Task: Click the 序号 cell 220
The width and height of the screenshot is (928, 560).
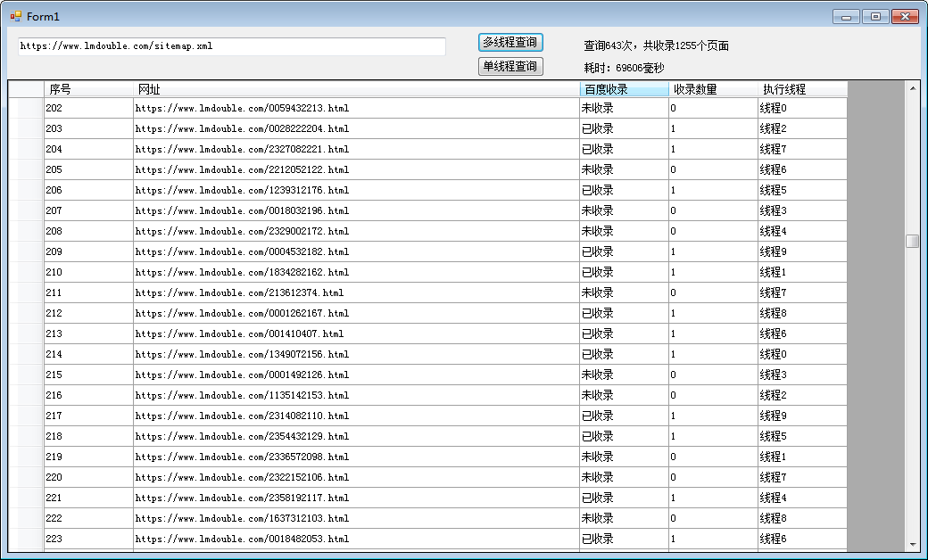Action: pyautogui.click(x=88, y=477)
